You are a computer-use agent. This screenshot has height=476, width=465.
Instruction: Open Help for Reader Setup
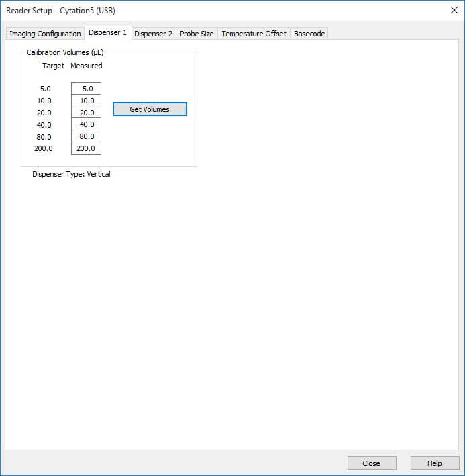tap(435, 463)
